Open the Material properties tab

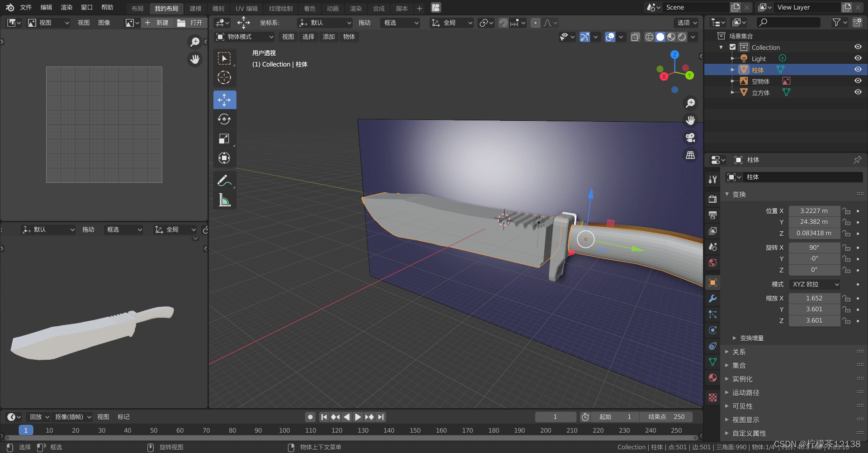click(x=712, y=378)
